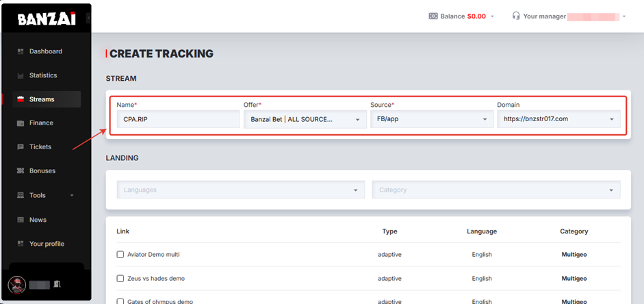Open the Offer dropdown

tap(305, 119)
